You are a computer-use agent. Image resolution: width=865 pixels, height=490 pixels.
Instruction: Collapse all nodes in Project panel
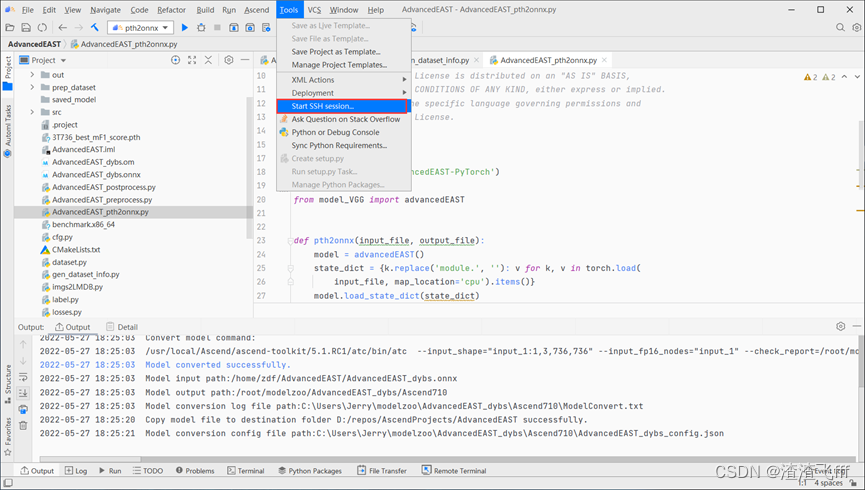click(208, 60)
